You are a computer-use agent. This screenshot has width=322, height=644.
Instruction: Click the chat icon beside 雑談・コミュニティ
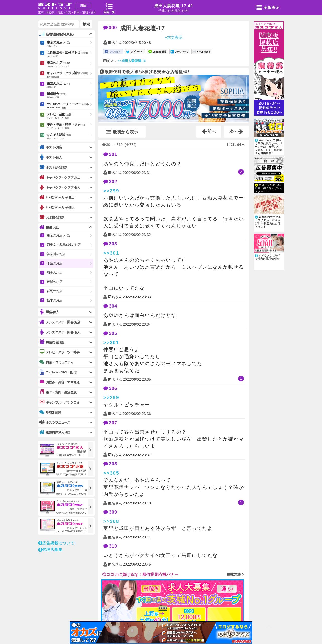click(42, 362)
